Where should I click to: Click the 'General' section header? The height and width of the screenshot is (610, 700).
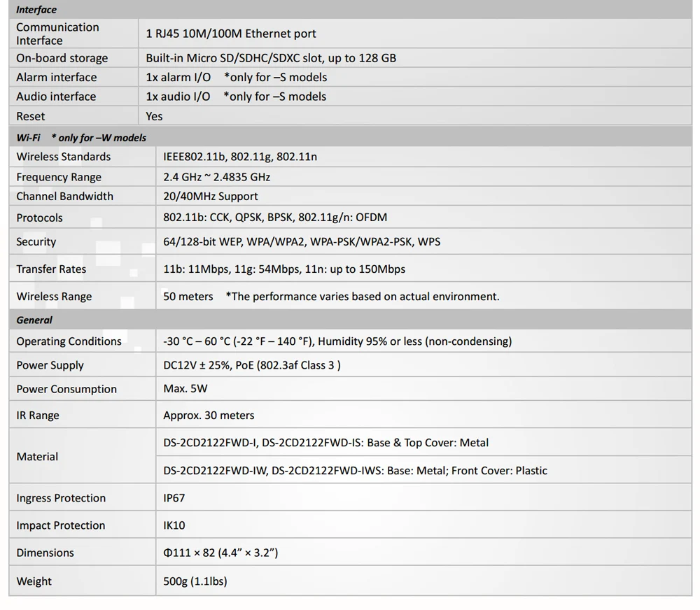click(x=34, y=320)
